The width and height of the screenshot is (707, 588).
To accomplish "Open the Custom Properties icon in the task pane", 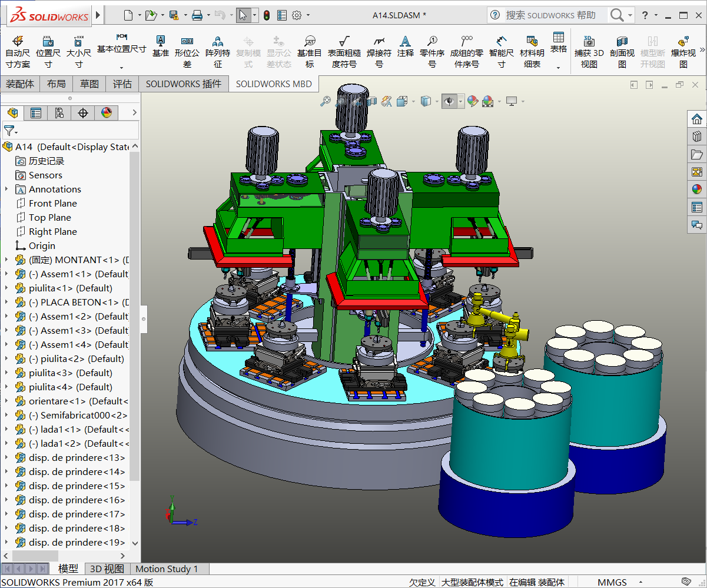I will (697, 207).
